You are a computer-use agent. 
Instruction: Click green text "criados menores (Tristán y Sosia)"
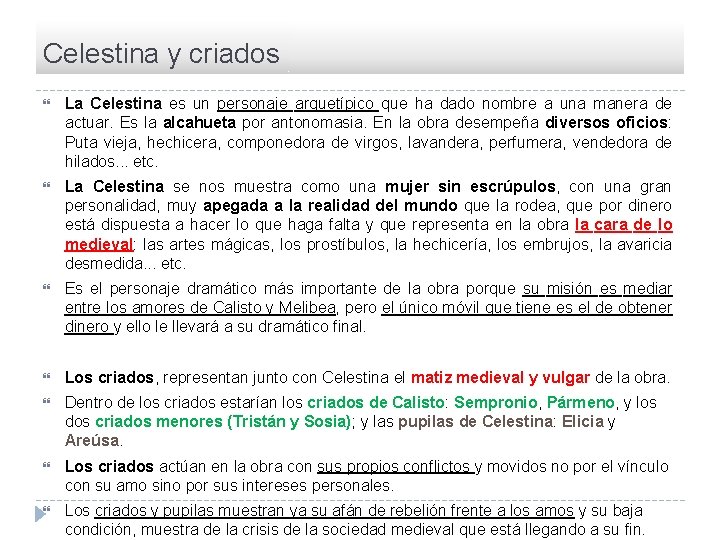[x=223, y=422]
